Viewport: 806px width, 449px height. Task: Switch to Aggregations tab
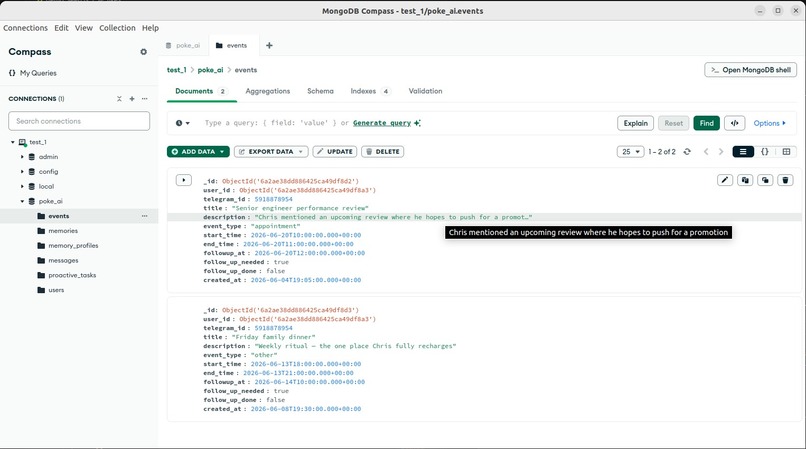[x=268, y=91]
